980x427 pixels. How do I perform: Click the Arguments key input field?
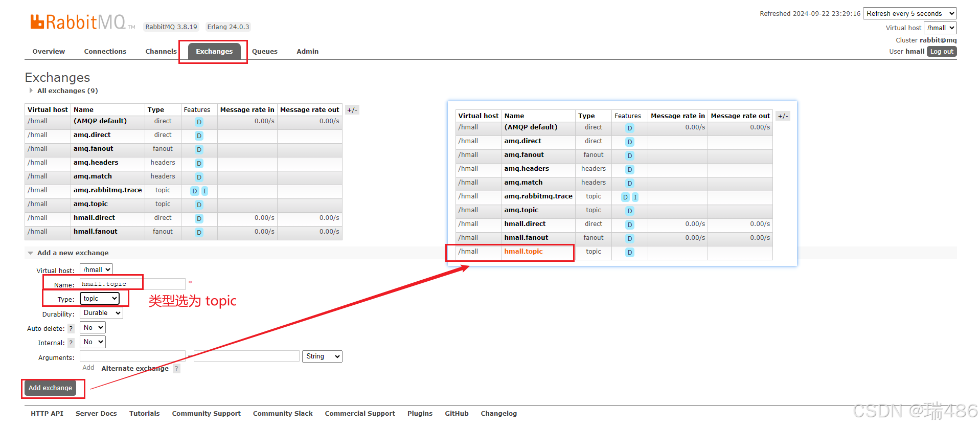click(x=132, y=356)
